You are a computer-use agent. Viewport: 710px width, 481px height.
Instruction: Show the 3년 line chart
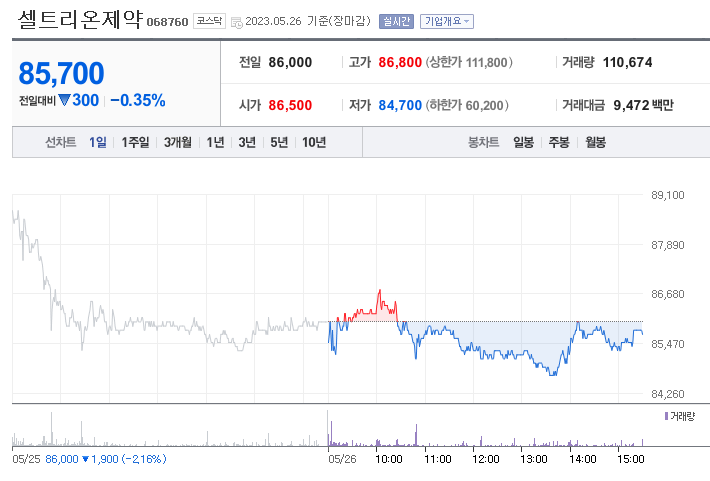pyautogui.click(x=247, y=142)
